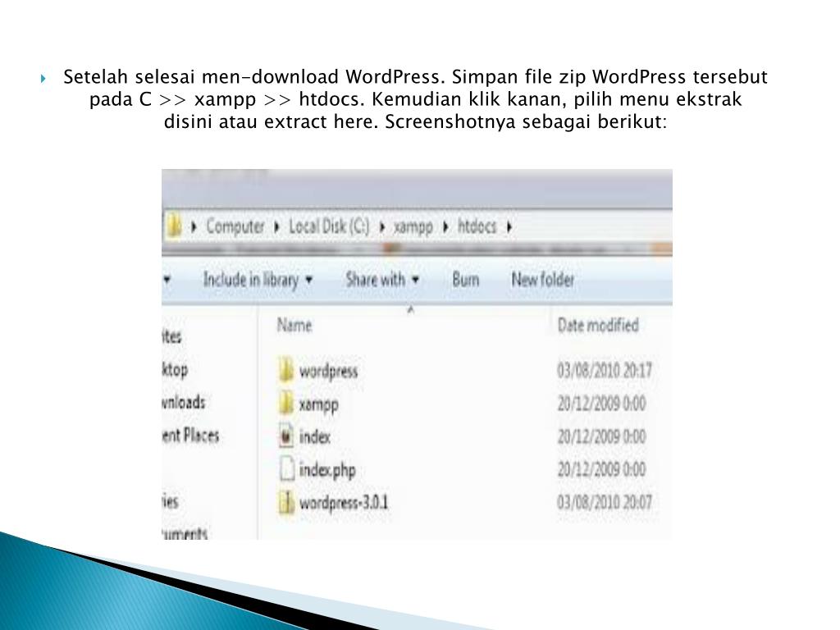Click date 03/08/2010 20:17

[x=605, y=370]
